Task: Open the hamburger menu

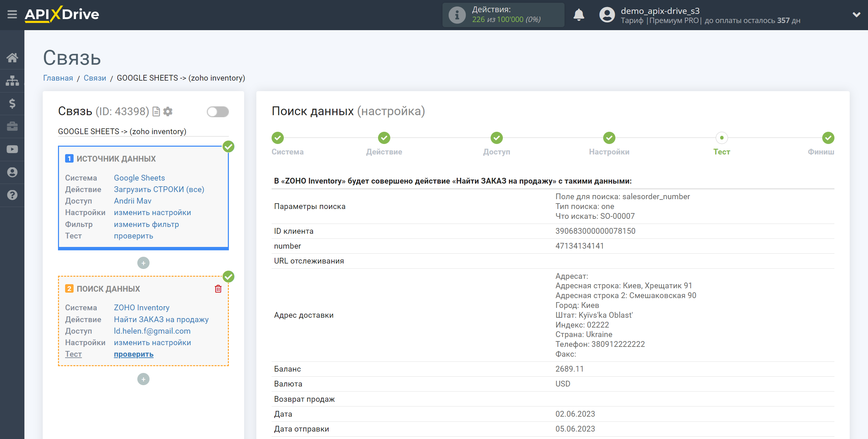Action: (12, 15)
